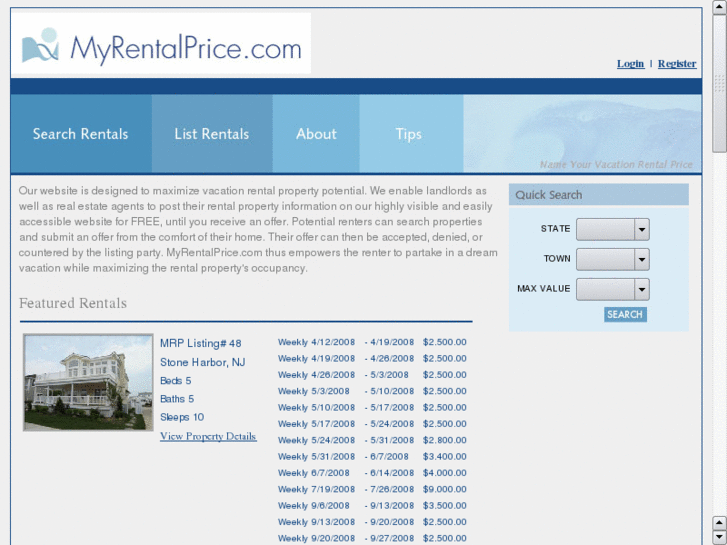Select the Weekly 5/17/2008 - 5/24/2008 row

coord(372,424)
